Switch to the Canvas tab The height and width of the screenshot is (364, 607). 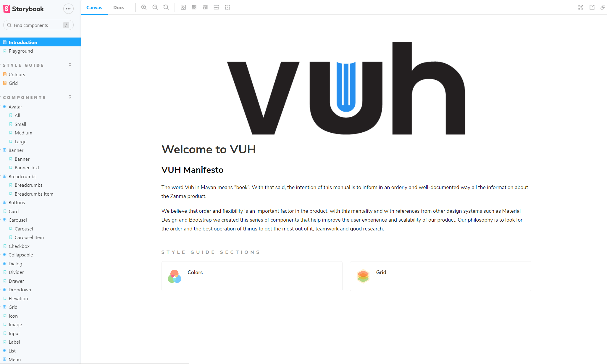(x=94, y=7)
